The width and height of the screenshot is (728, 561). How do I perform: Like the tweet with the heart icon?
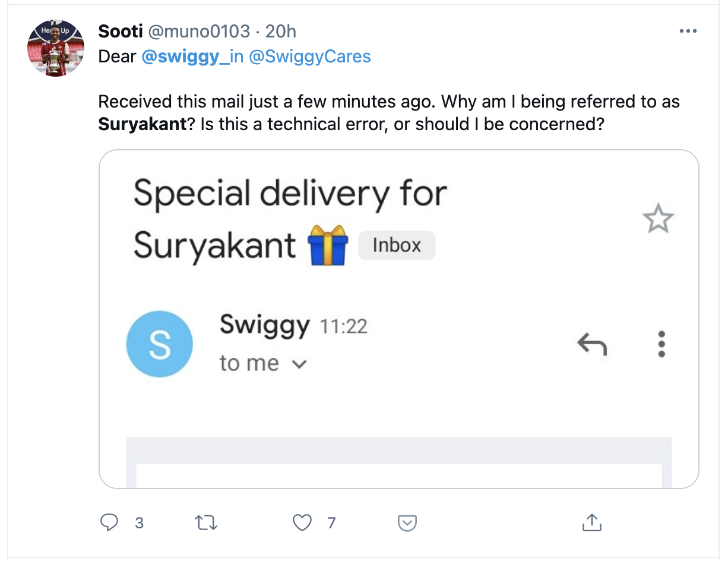302,522
